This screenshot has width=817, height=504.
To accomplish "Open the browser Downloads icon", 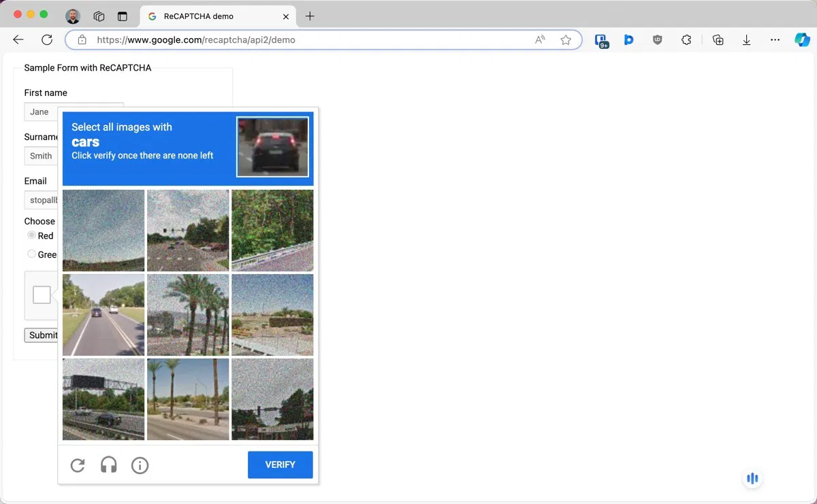I will (x=746, y=40).
